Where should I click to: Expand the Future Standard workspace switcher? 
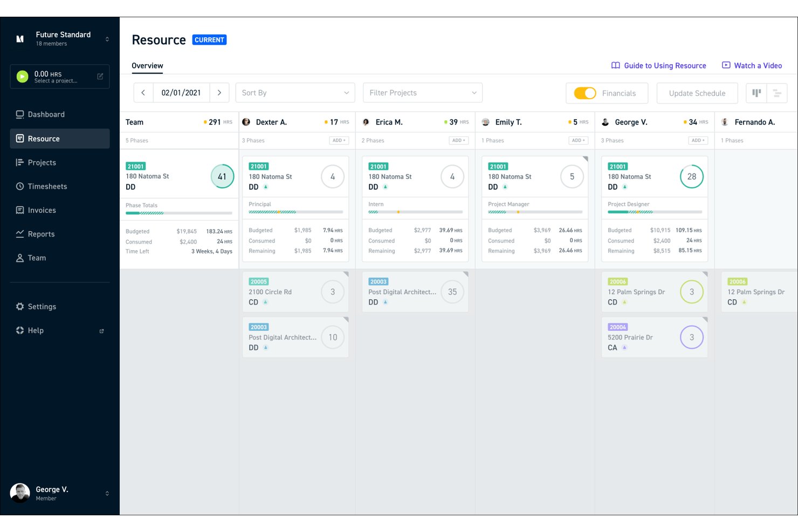107,39
